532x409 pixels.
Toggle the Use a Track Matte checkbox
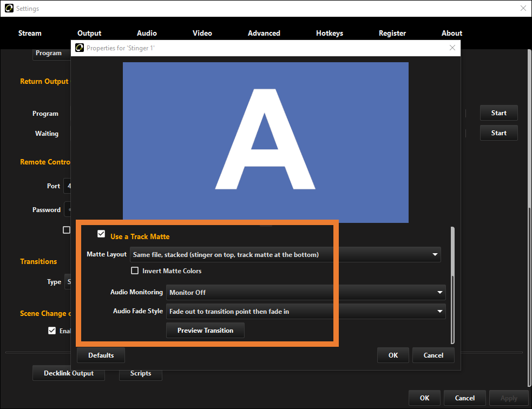(x=101, y=234)
